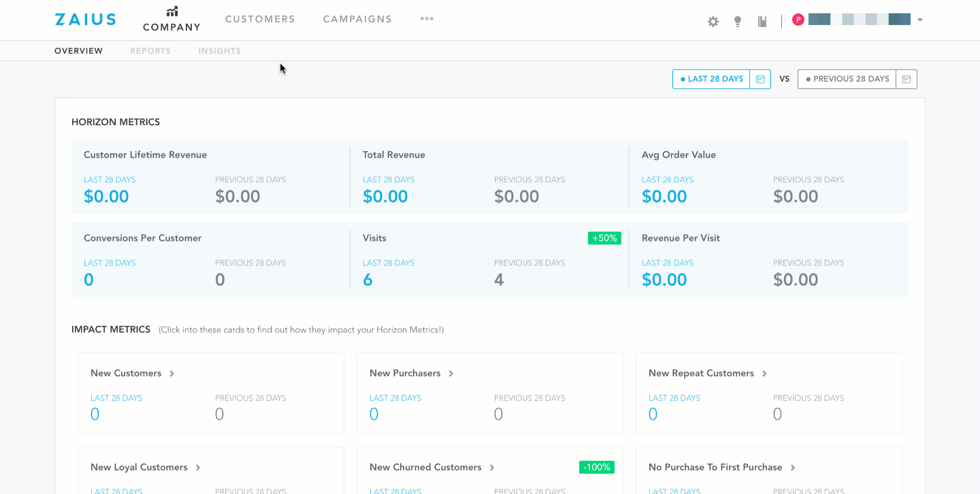Expand No Purchase To First Purchase chevron
Screen dimensions: 980x494
click(x=793, y=467)
